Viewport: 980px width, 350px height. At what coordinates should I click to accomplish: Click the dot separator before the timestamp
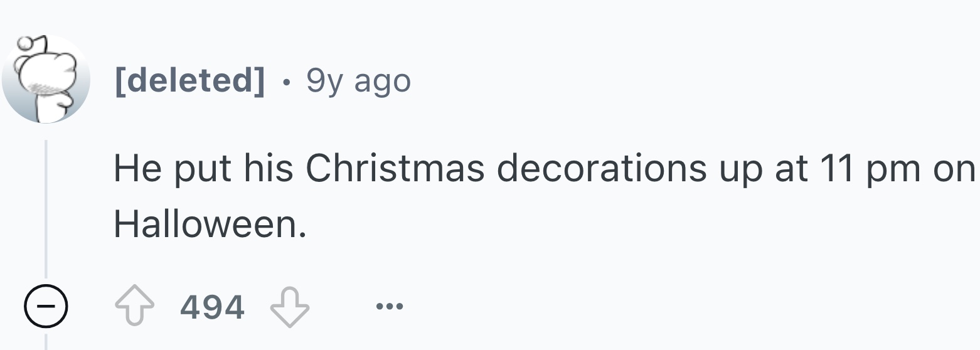click(x=286, y=81)
